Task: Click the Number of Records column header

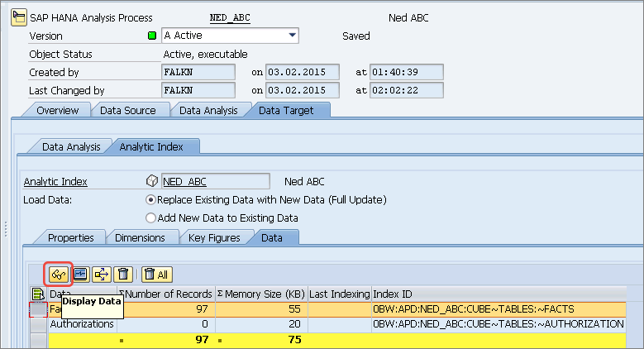Action: (x=165, y=294)
